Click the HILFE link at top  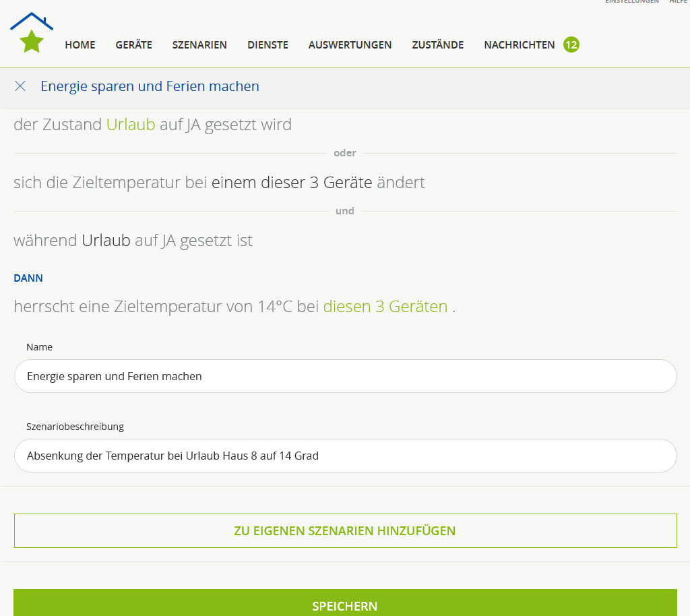click(678, 2)
